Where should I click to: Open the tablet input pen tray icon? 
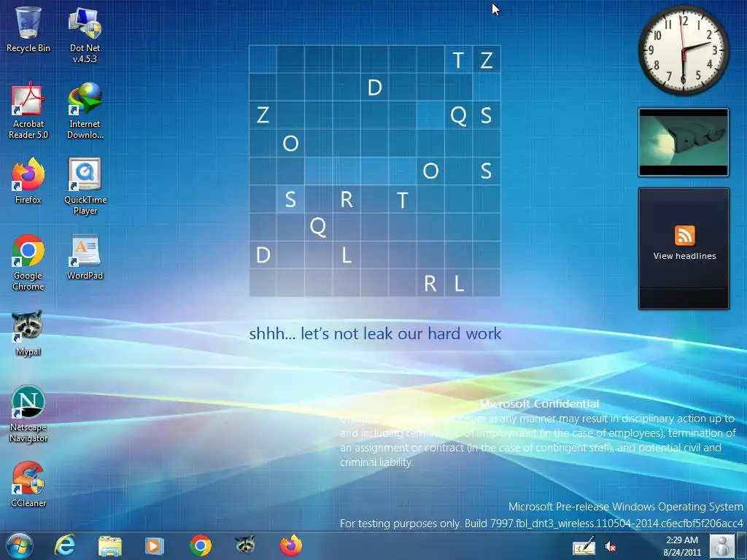coord(584,546)
